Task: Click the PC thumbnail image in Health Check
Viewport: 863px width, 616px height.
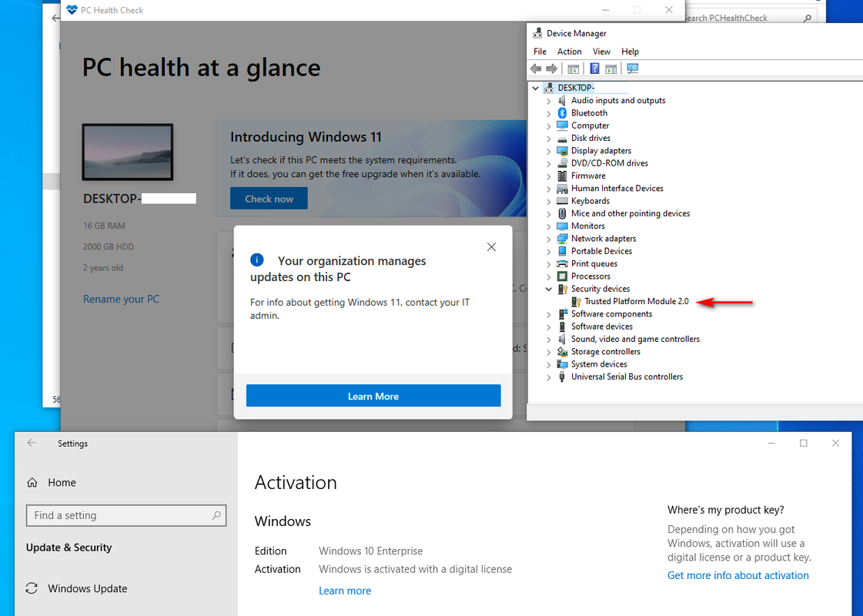Action: pos(128,152)
